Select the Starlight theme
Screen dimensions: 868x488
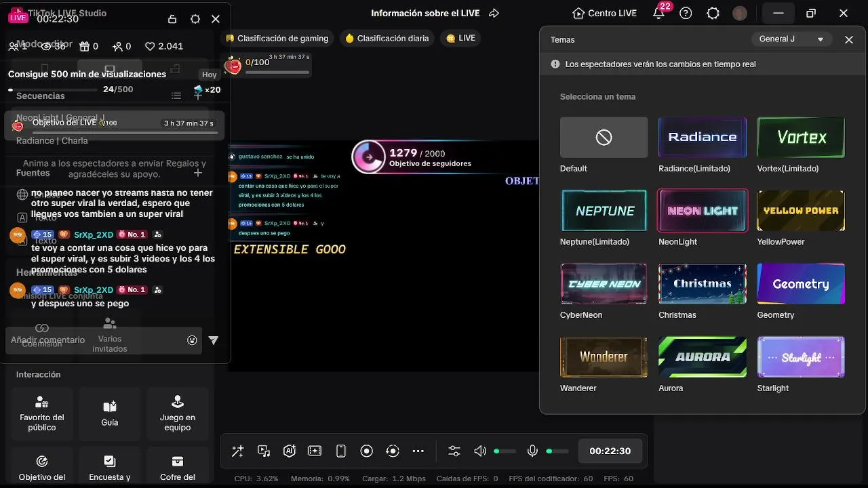(801, 357)
